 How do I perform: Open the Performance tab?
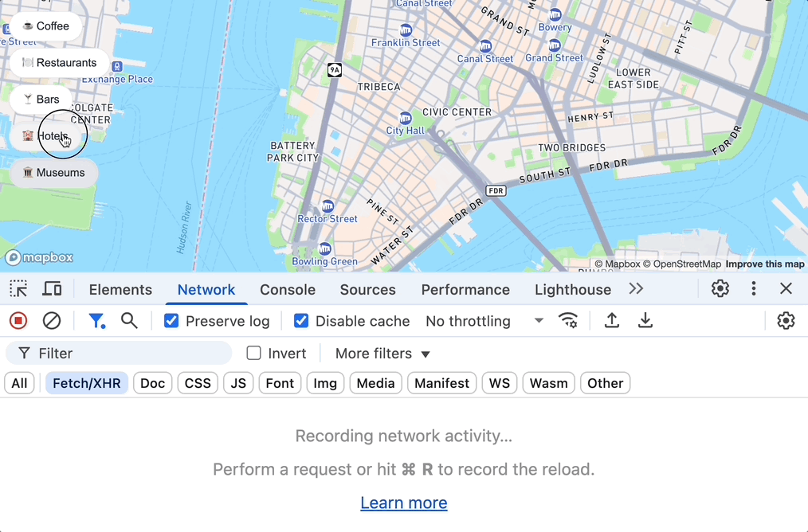pyautogui.click(x=465, y=290)
